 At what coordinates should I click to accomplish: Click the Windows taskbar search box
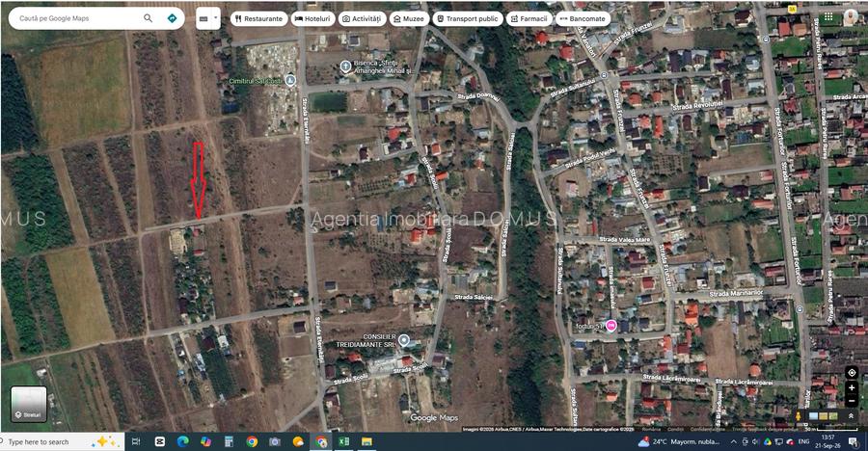point(62,441)
